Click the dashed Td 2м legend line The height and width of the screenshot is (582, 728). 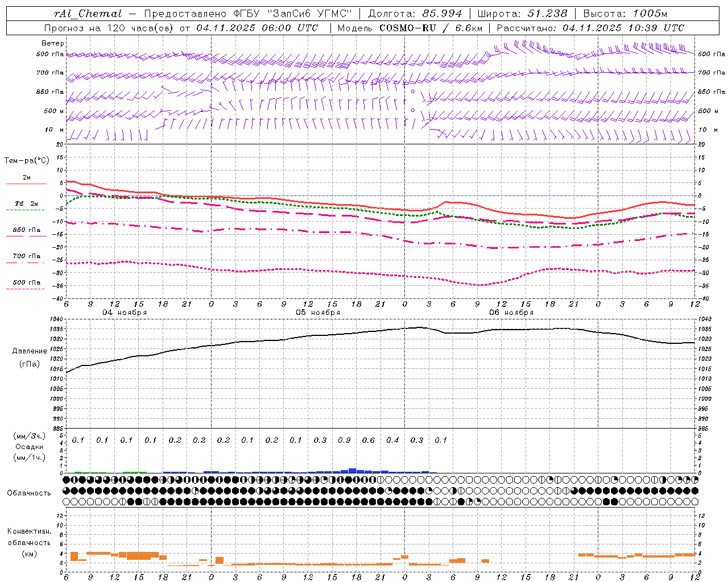26,210
